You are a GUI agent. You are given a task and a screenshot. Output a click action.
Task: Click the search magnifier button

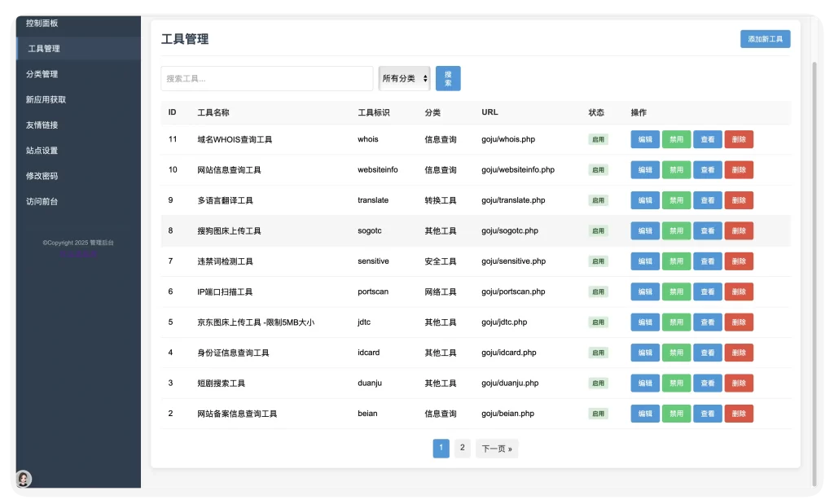[446, 77]
